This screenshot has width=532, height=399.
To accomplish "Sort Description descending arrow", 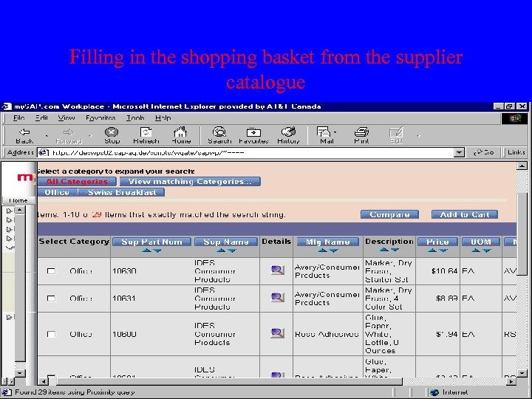I will tap(395, 250).
